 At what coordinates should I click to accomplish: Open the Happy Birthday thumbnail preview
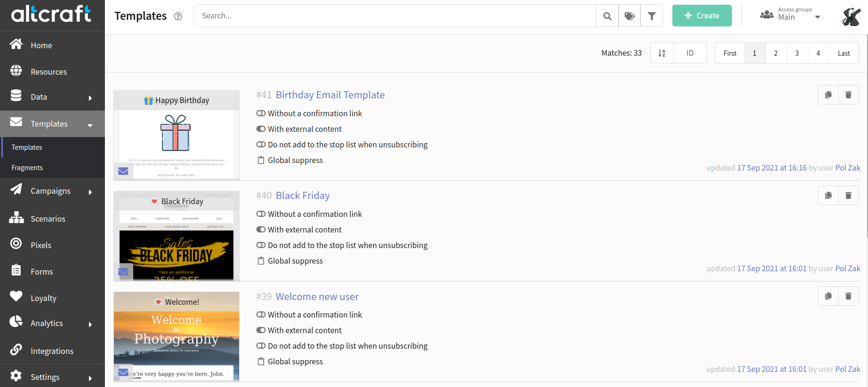click(177, 135)
